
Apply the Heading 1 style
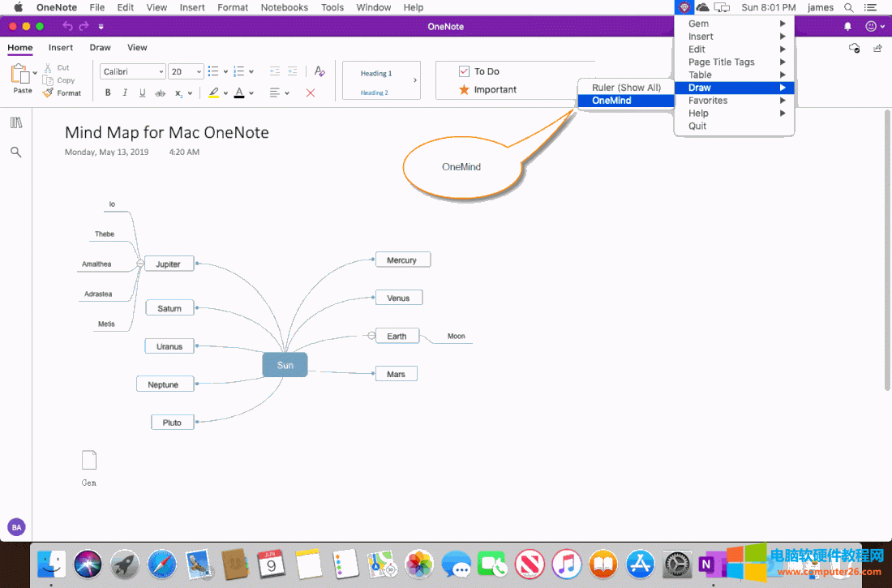[376, 73]
